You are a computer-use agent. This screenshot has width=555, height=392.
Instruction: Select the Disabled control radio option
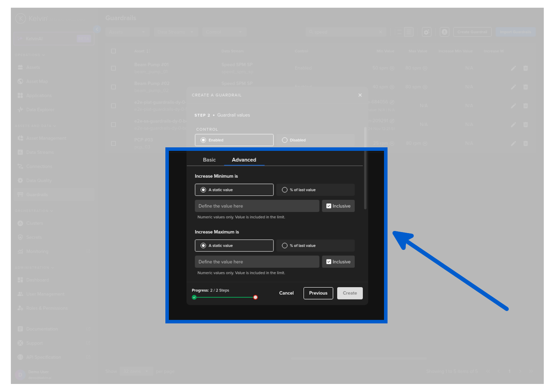(x=285, y=140)
